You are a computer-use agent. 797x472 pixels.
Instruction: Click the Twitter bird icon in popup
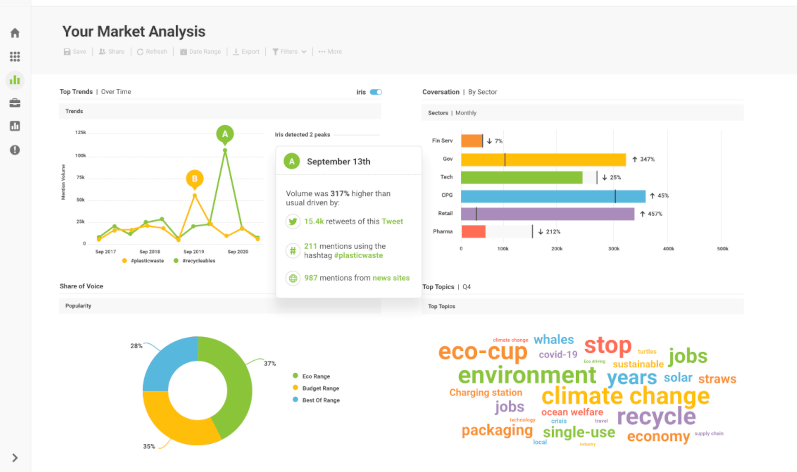coord(292,221)
